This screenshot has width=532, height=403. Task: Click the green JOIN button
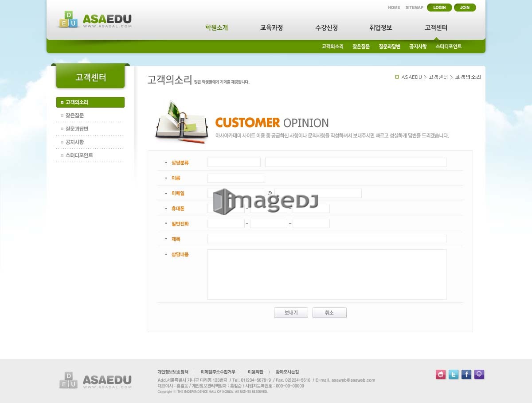click(465, 8)
